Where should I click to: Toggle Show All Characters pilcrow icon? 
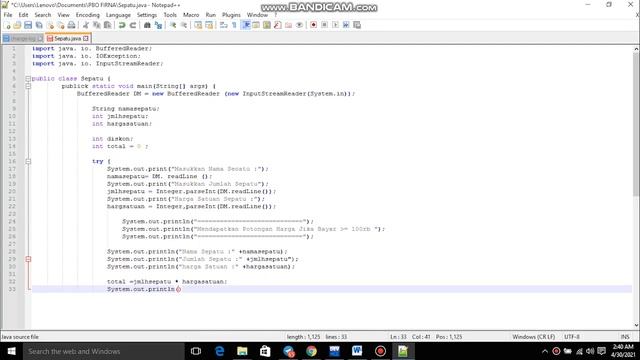[234, 25]
